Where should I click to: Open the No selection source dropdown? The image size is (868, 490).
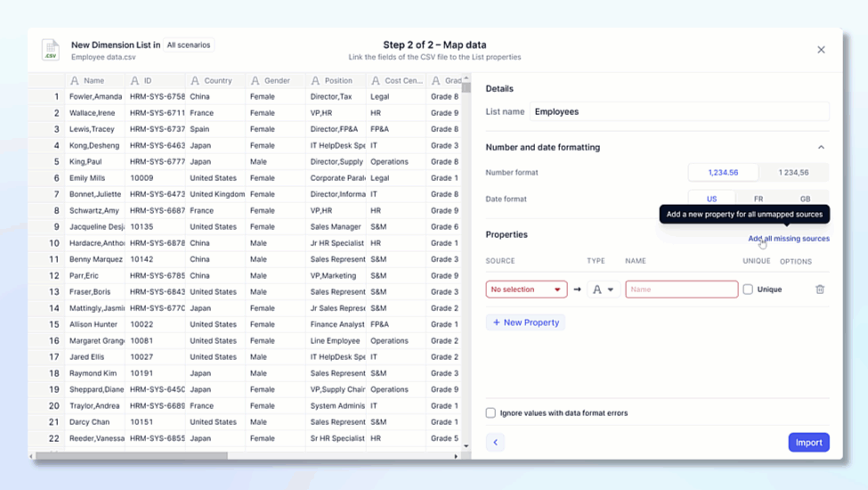tap(526, 289)
